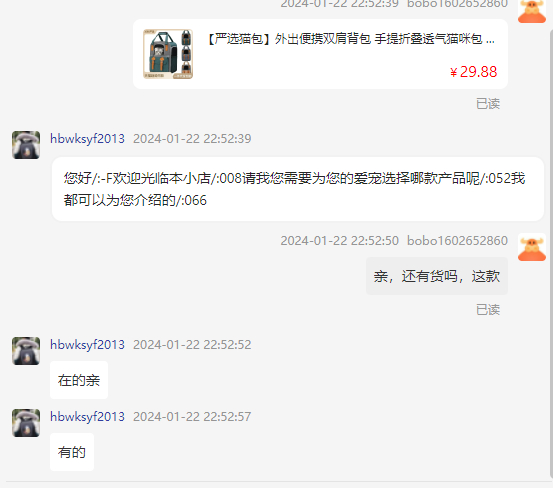Click timestamp 2024-01-22 22:52:57
Screen dimensions: 553x488
pyautogui.click(x=192, y=416)
